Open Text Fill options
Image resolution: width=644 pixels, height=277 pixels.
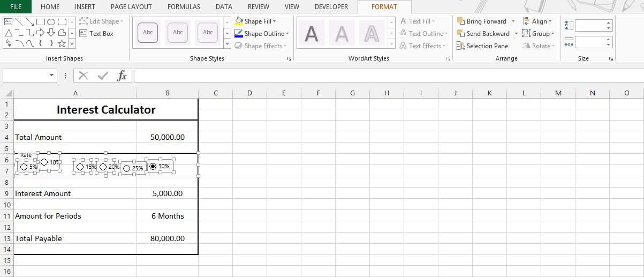[x=418, y=21]
